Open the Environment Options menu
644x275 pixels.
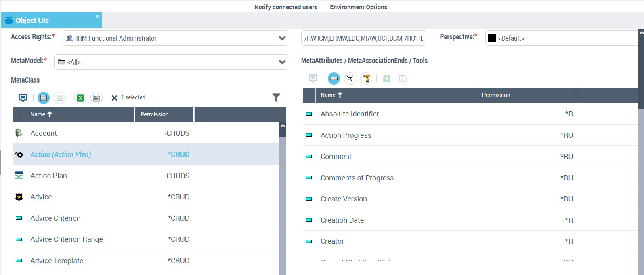(358, 7)
